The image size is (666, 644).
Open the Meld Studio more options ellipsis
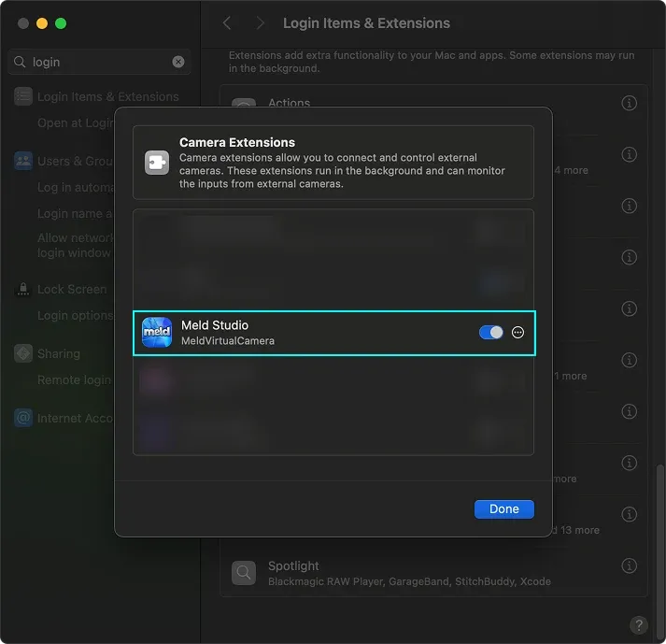coord(517,333)
